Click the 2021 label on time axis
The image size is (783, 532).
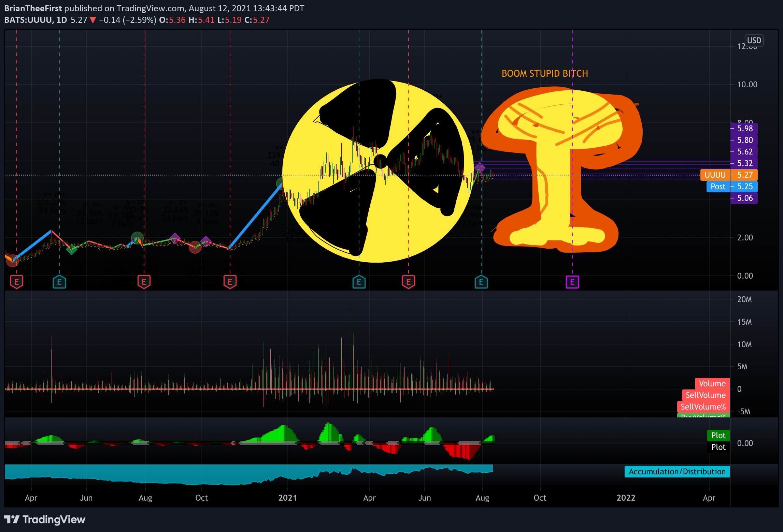pos(288,498)
